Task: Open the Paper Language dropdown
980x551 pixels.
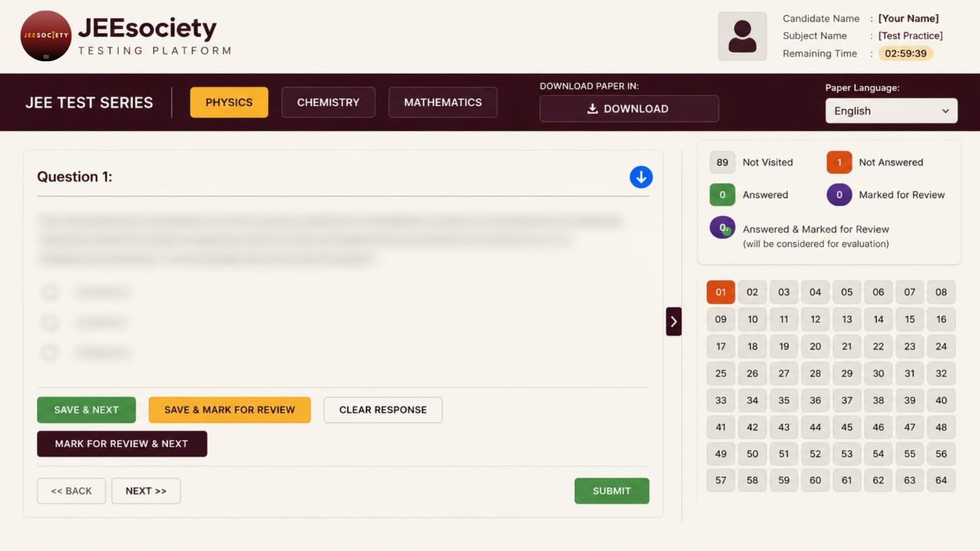Action: [x=891, y=111]
